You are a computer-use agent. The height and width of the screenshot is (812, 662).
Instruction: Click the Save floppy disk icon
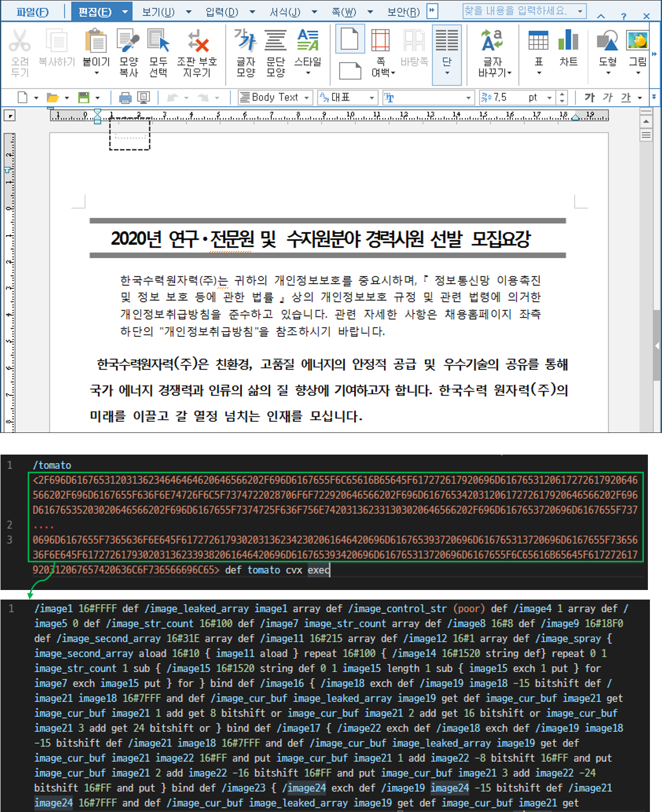tap(84, 97)
